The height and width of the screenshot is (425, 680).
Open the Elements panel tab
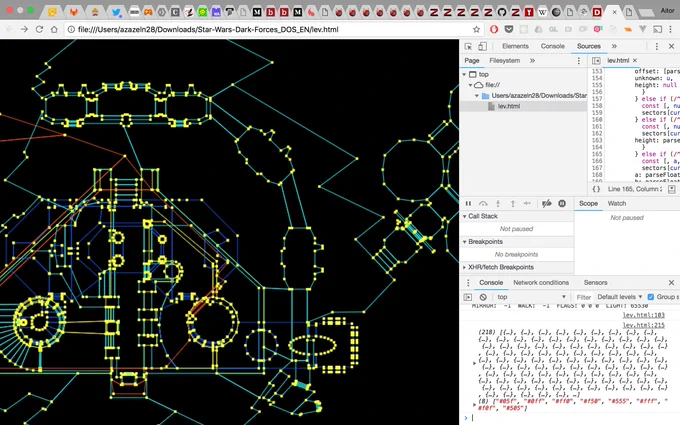(x=515, y=46)
